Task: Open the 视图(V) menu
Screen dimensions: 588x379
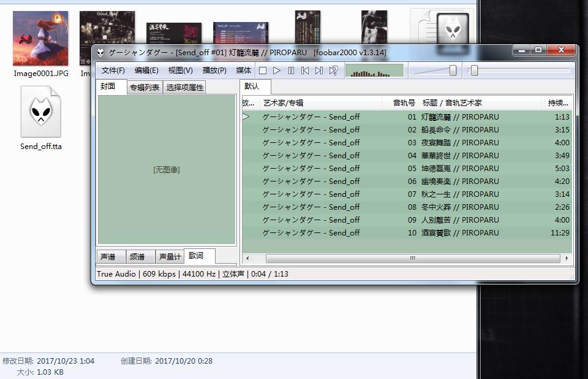Action: (x=180, y=71)
